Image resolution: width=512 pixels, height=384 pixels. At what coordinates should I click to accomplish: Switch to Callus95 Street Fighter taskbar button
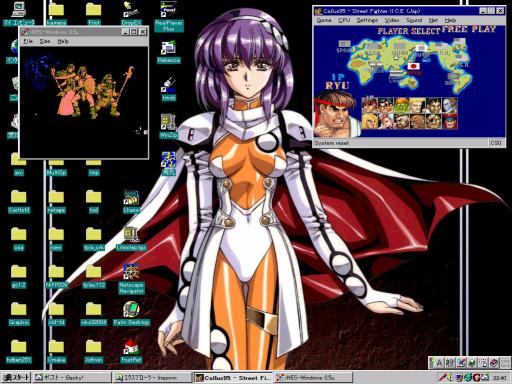point(233,378)
